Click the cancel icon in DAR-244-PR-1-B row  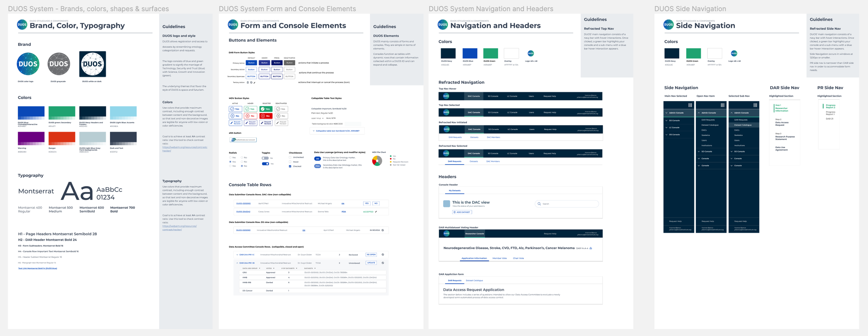point(383,263)
